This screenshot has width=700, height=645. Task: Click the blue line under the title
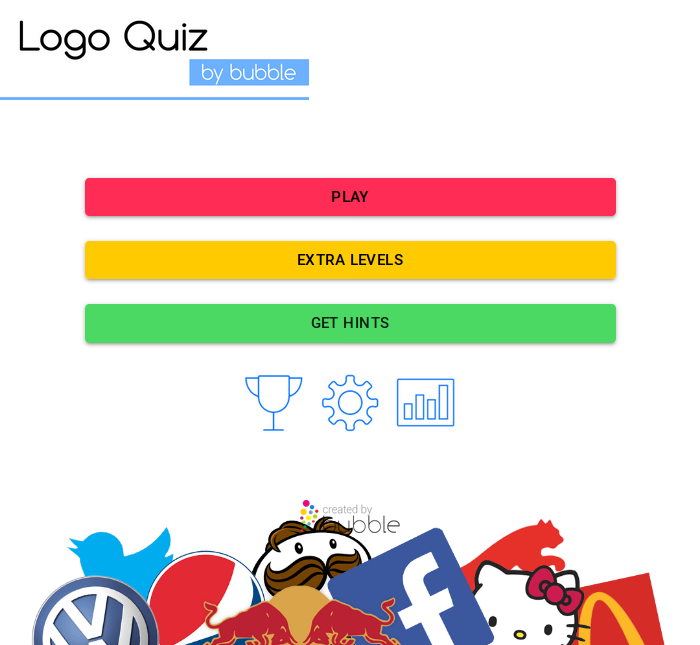154,98
